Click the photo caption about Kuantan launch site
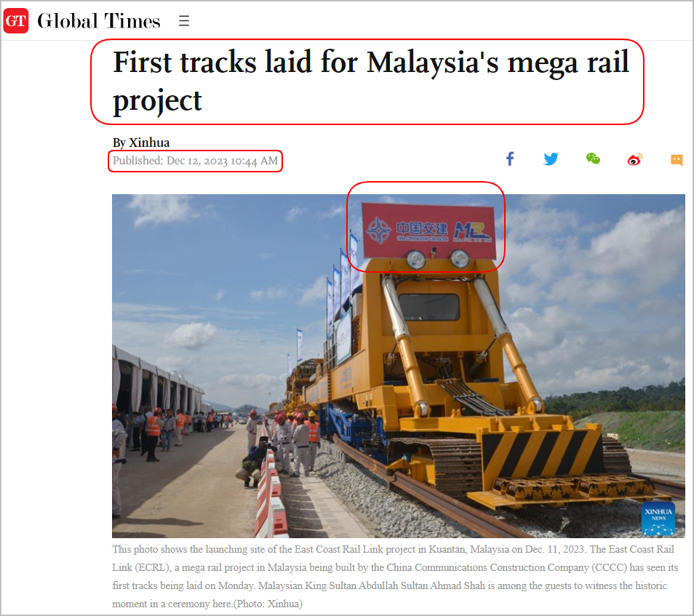This screenshot has height=616, width=694. [395, 576]
